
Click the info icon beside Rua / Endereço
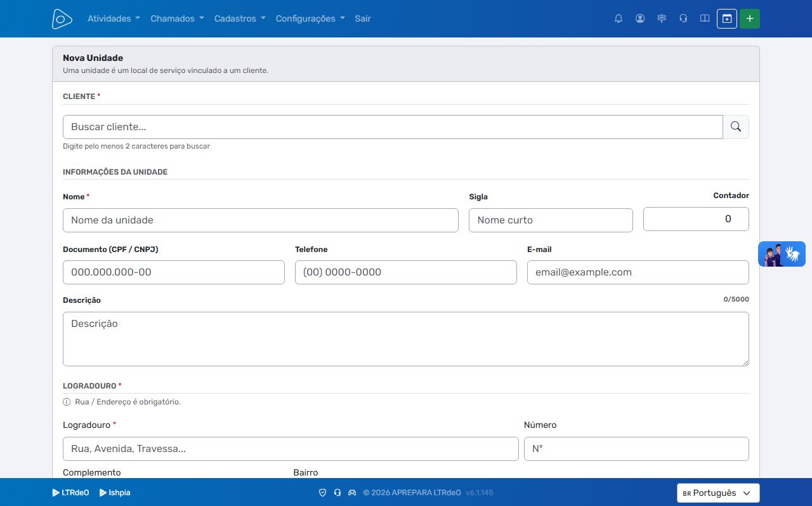[x=67, y=402]
